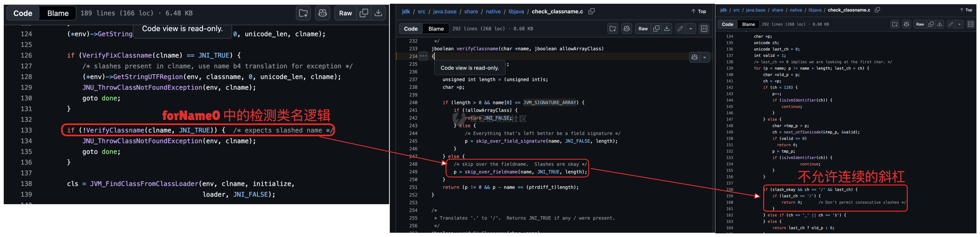Click line number 240 in the middle panel
Screen dimensions: 980x237
[413, 103]
